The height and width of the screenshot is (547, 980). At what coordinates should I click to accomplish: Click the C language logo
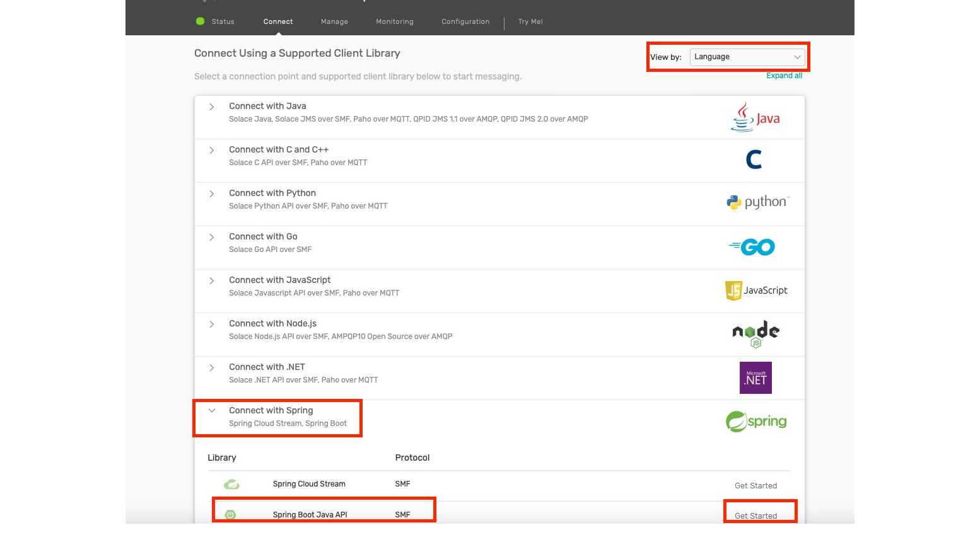coord(754,159)
